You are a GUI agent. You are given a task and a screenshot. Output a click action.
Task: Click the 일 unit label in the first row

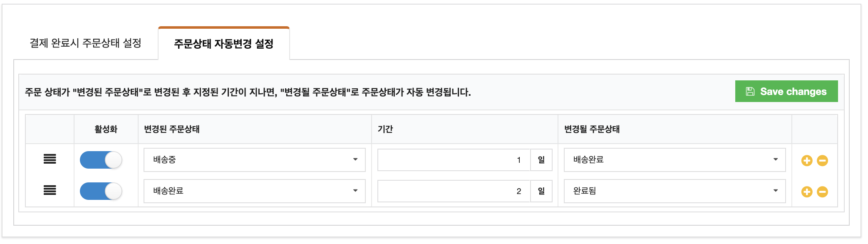(541, 160)
